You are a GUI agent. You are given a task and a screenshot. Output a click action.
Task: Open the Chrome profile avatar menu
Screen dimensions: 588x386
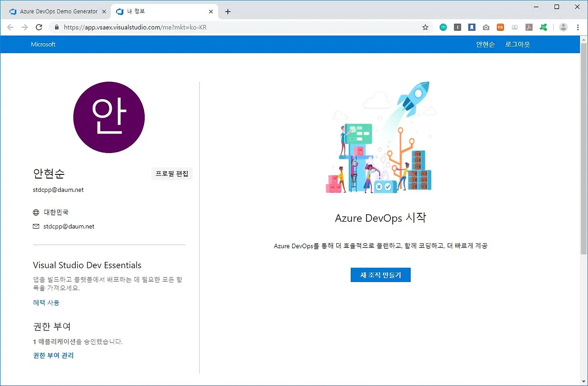563,27
